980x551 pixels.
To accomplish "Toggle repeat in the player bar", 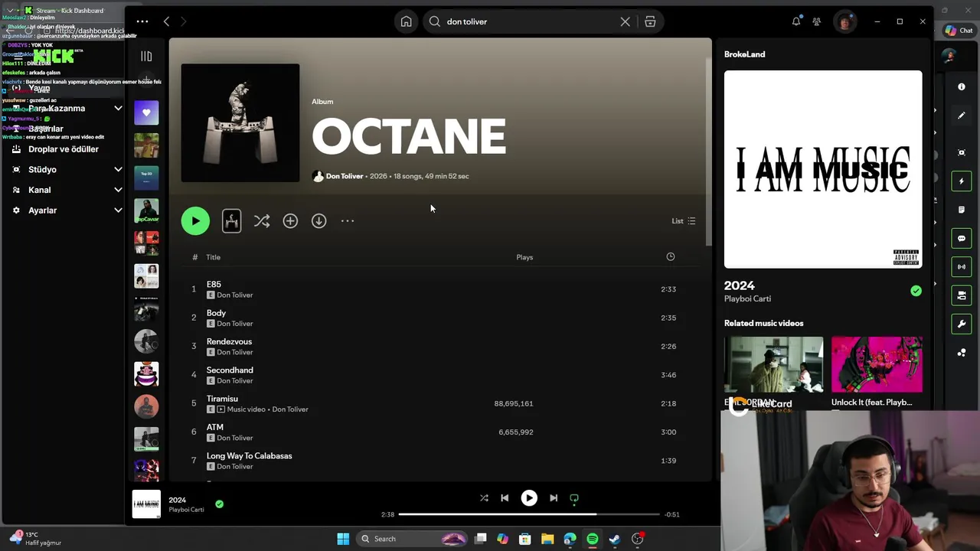I will coord(574,498).
